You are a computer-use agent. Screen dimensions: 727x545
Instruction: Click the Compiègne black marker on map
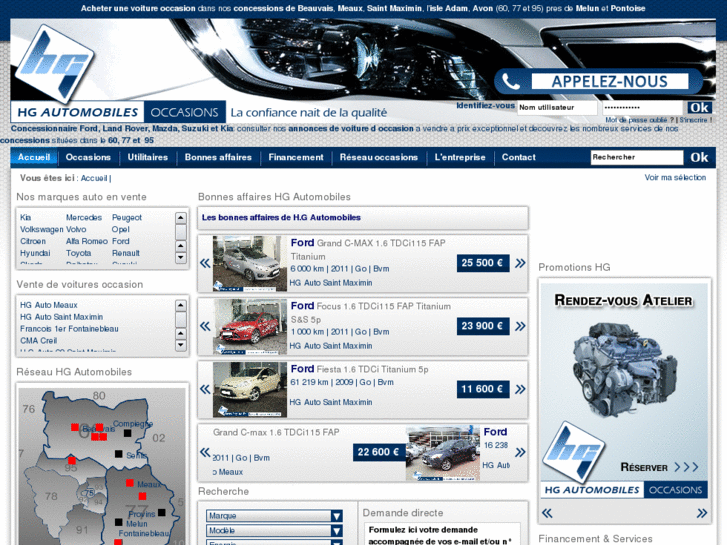tap(128, 433)
